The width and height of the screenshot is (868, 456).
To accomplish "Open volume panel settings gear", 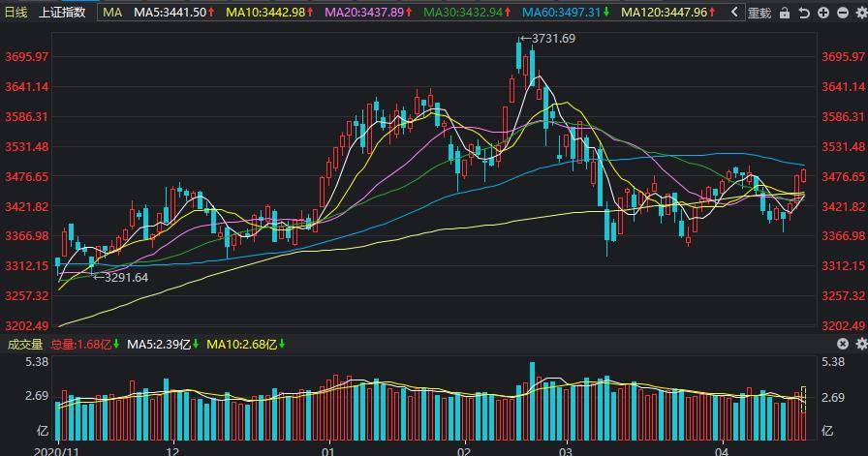I will point(858,345).
